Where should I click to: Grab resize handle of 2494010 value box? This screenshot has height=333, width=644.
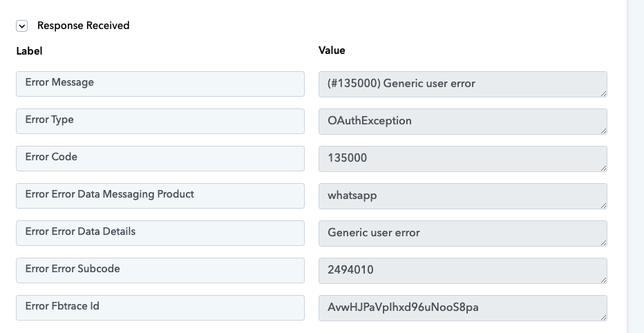pos(603,280)
